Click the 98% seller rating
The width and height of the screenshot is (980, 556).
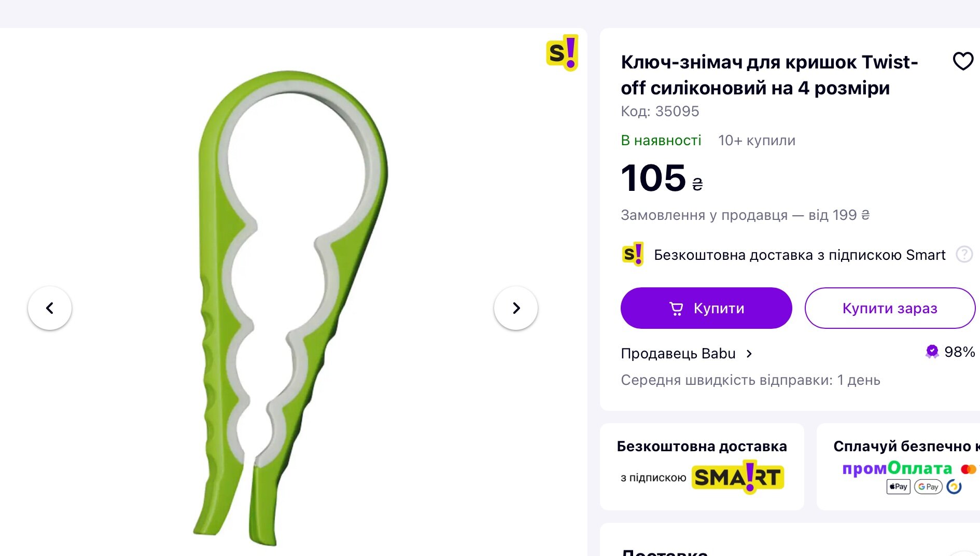959,352
